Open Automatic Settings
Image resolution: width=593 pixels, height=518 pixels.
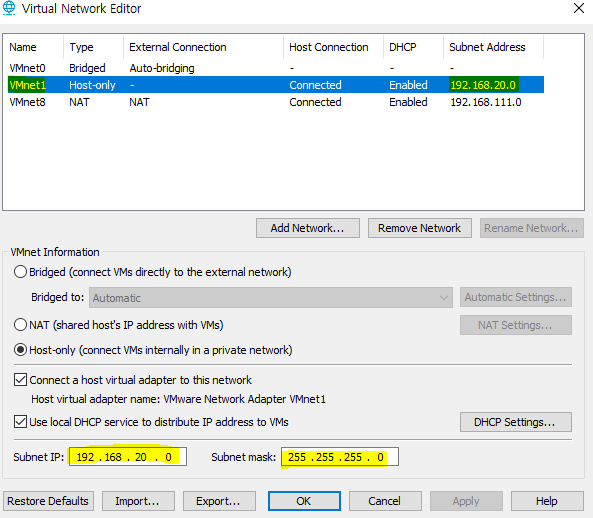(515, 297)
